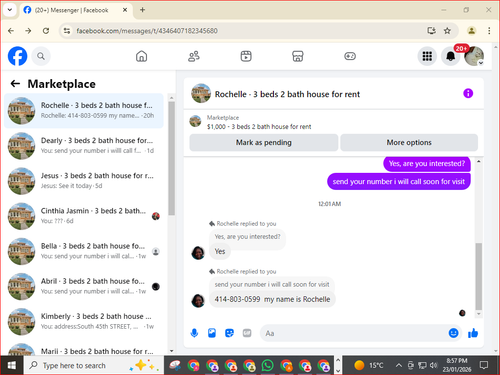Click the install app icon in address bar
Viewport: 500px width, 375px height.
tap(431, 31)
